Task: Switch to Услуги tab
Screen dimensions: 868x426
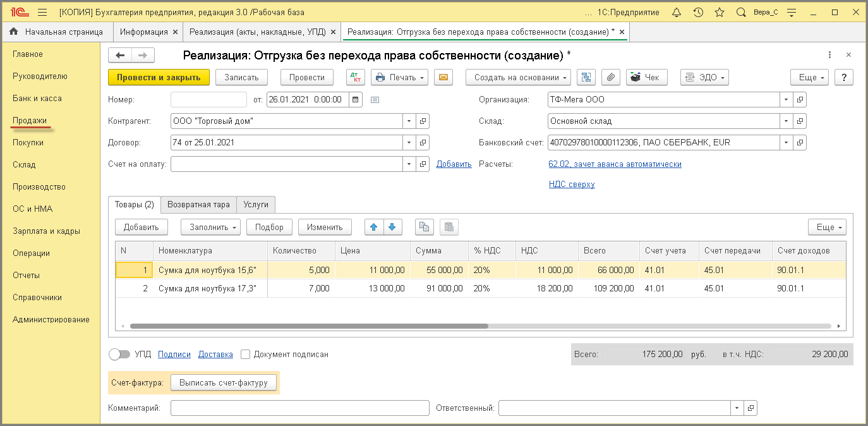Action: pyautogui.click(x=256, y=205)
